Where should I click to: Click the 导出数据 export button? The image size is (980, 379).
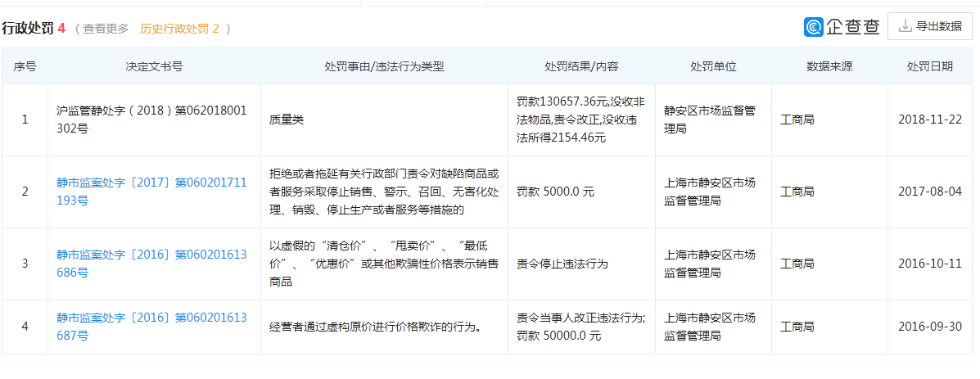pos(930,26)
